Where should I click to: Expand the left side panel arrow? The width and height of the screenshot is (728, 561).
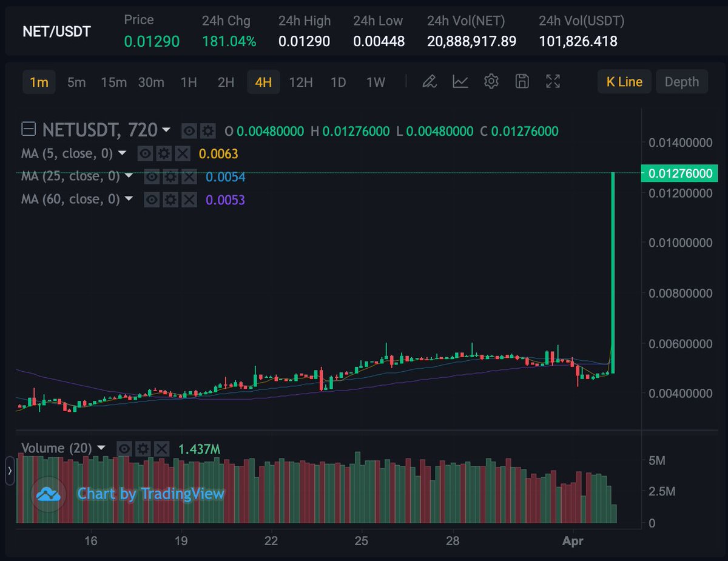click(x=10, y=470)
